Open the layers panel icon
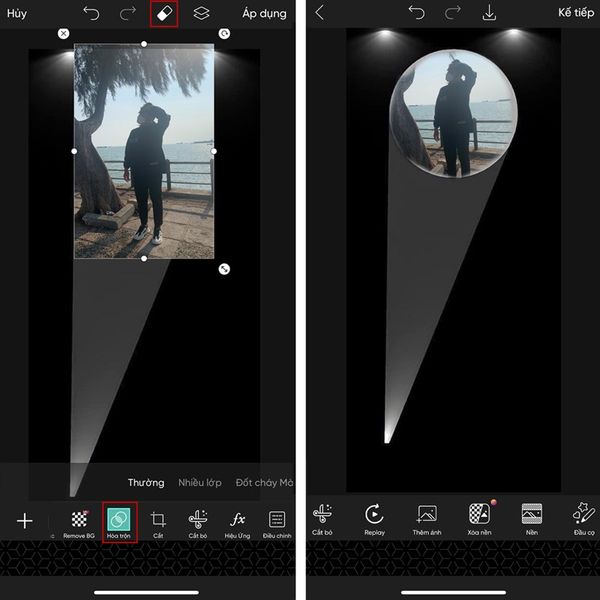 pos(201,14)
